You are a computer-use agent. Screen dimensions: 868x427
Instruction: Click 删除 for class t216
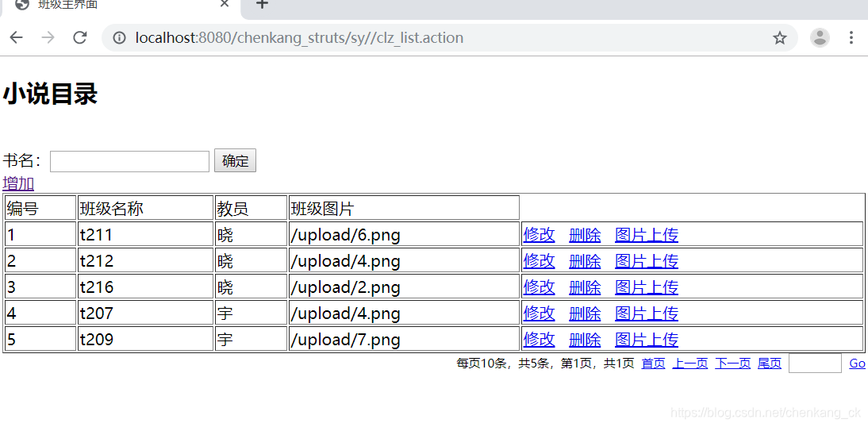tap(585, 287)
